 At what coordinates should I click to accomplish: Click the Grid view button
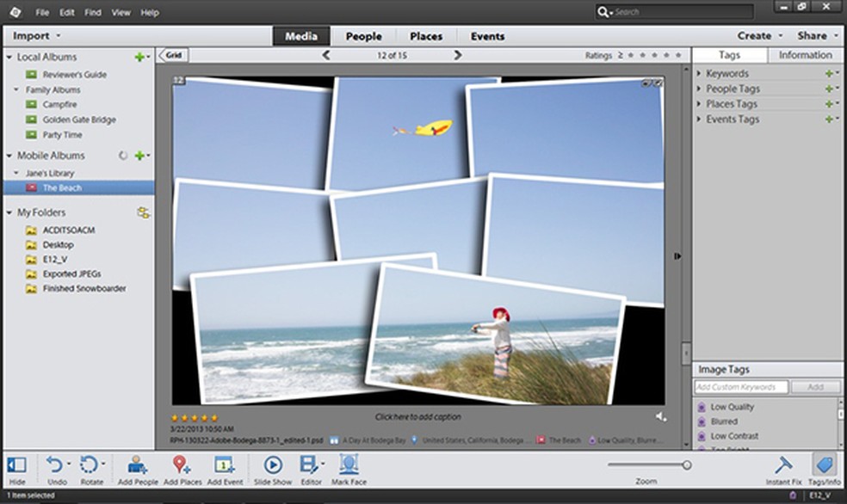point(171,54)
